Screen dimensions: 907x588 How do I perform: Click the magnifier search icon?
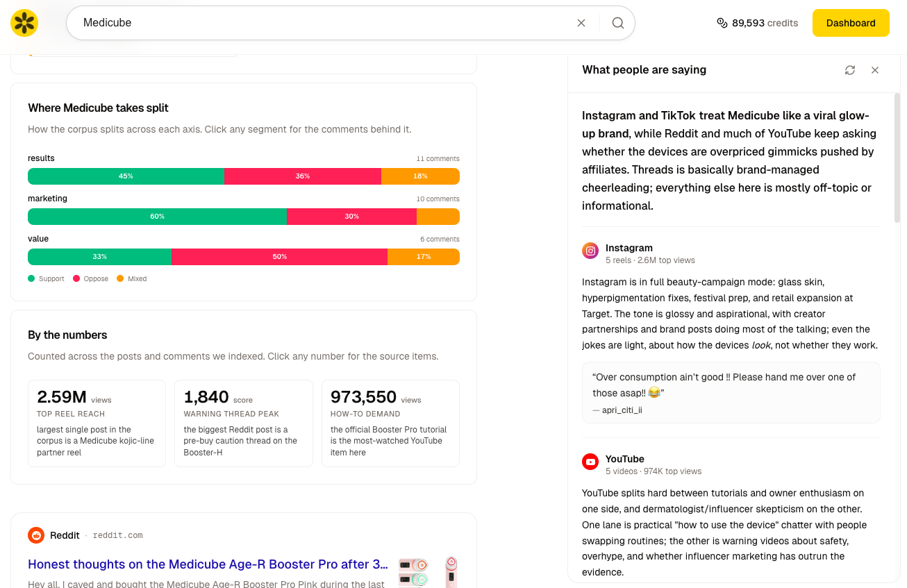[617, 23]
